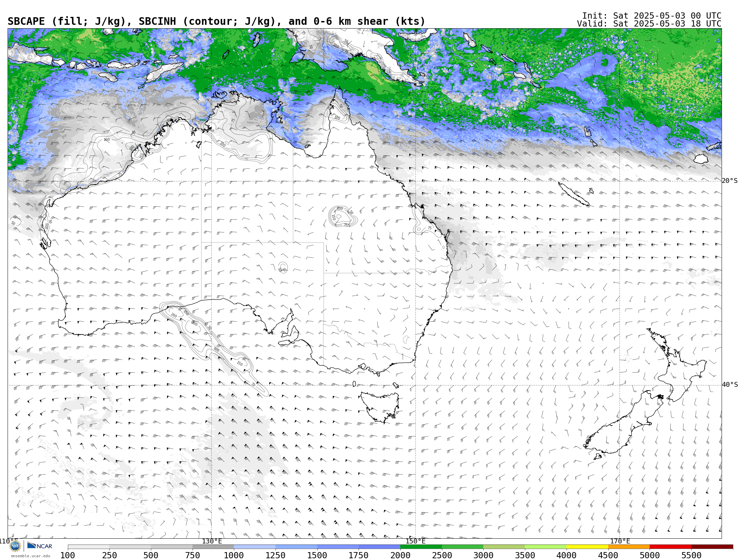Click the colorbar value 500
The height and width of the screenshot is (560, 744).
click(151, 555)
